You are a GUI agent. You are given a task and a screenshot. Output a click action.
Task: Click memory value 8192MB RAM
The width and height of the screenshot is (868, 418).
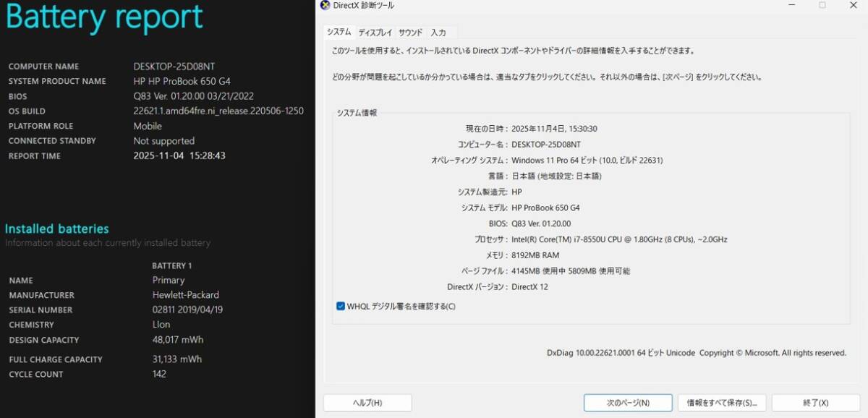[x=535, y=255]
